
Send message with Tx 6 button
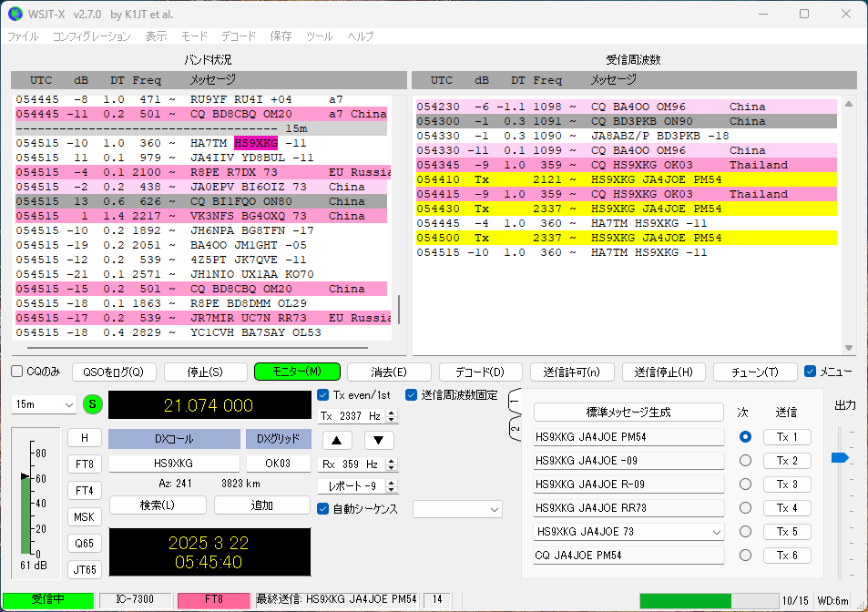click(787, 555)
